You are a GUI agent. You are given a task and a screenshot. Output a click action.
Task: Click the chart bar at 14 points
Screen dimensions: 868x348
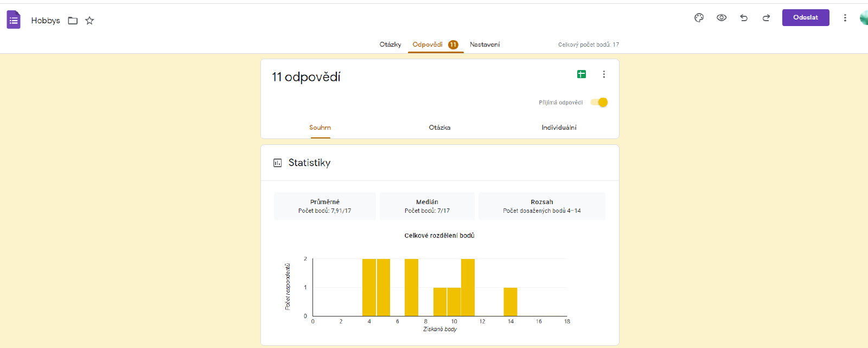pos(510,302)
